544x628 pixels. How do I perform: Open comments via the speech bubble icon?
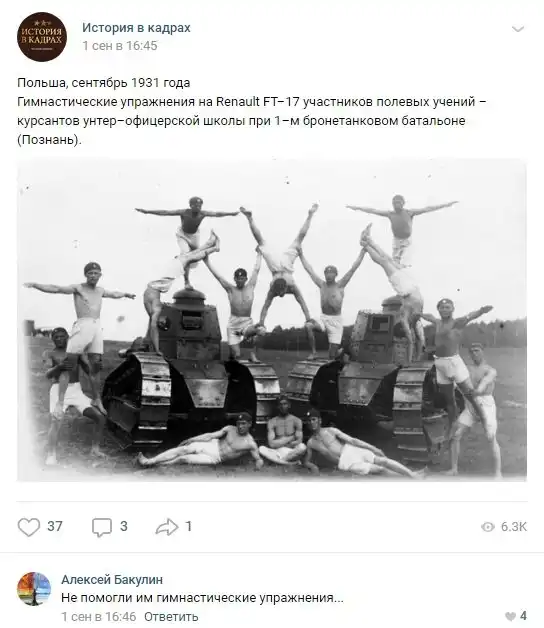point(102,527)
